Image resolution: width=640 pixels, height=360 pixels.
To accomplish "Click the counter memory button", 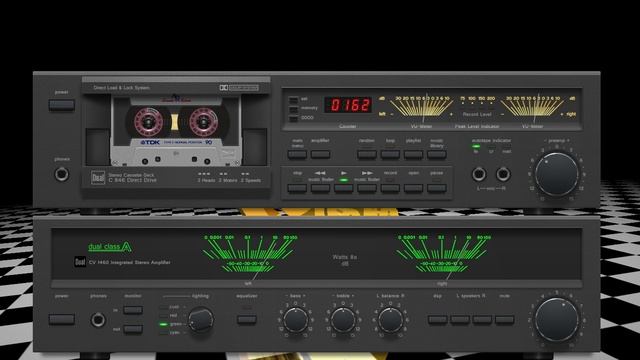I will coord(293,109).
